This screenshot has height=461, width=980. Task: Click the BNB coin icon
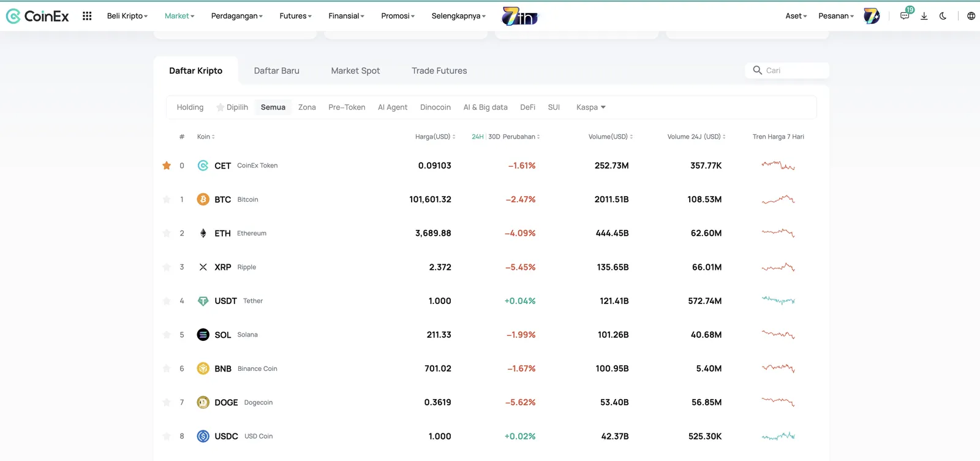point(203,368)
